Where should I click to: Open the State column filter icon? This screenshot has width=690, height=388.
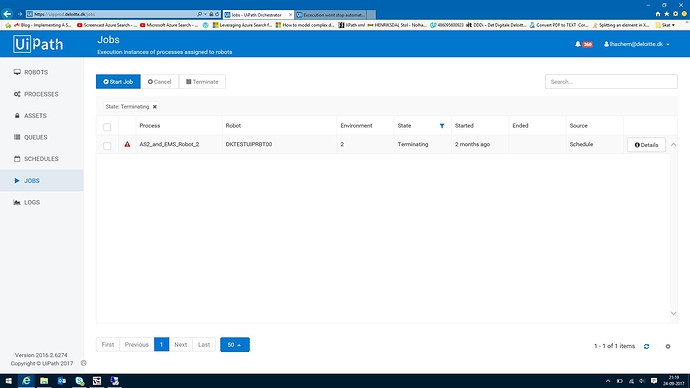[x=442, y=126]
